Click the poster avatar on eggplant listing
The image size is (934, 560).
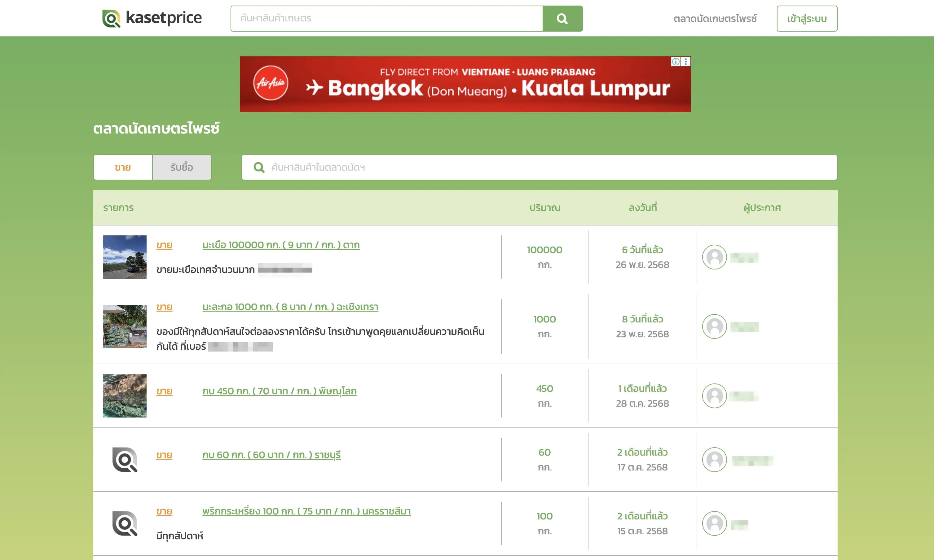(714, 257)
